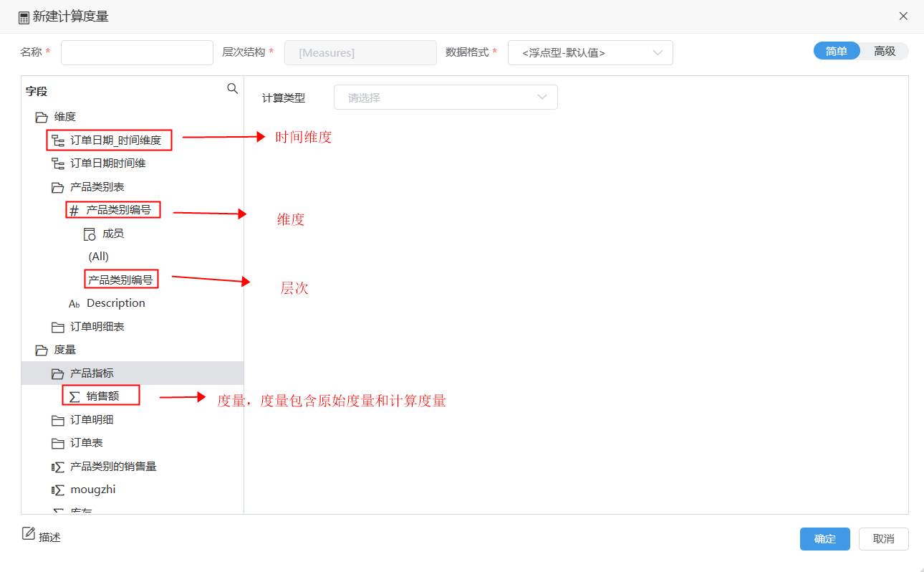Click the folder icon next to 订单明细

[x=58, y=421]
